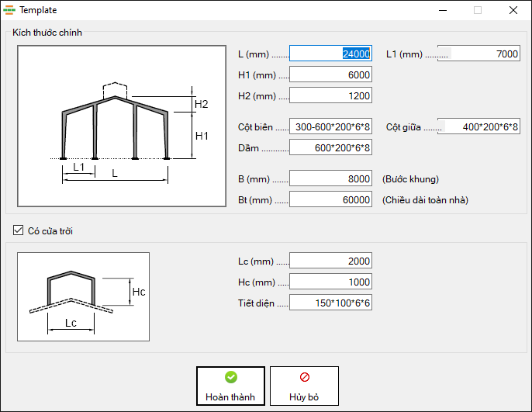532x412 pixels.
Task: Confirm with the Hoàn thành button
Action: pos(231,386)
